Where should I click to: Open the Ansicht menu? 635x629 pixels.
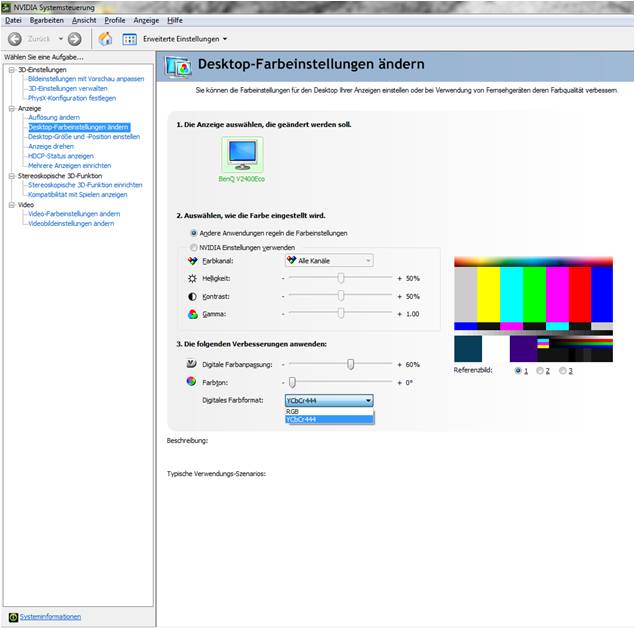(x=84, y=20)
